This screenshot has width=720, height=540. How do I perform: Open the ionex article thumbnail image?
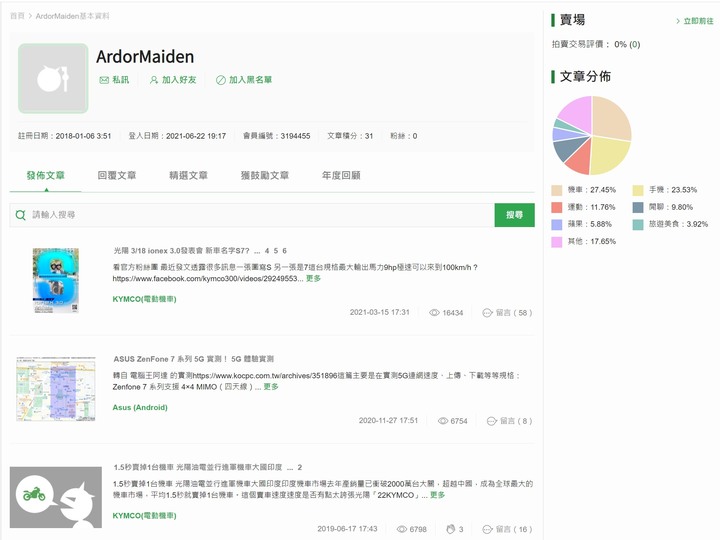pyautogui.click(x=56, y=281)
